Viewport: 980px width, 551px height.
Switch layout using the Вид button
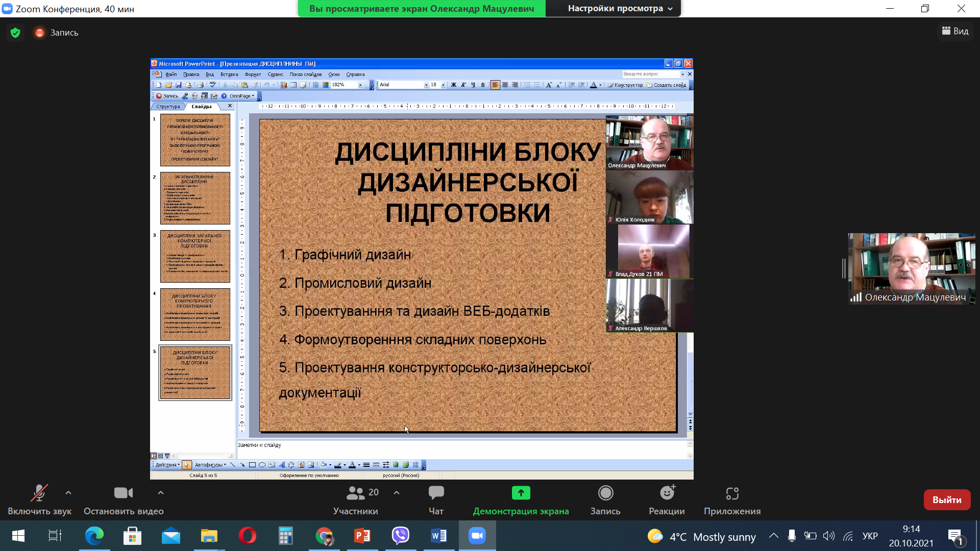tap(955, 31)
